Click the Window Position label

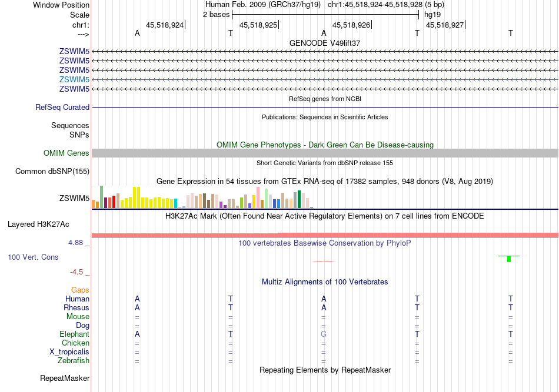61,5
